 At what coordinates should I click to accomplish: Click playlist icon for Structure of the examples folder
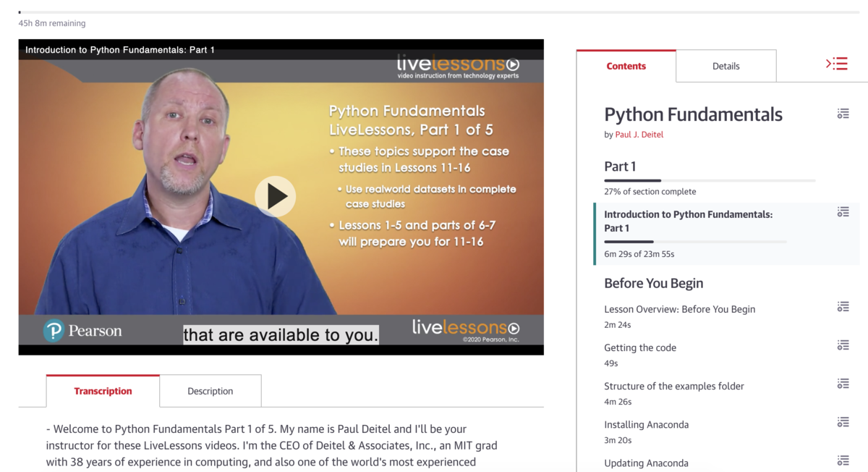coord(843,384)
